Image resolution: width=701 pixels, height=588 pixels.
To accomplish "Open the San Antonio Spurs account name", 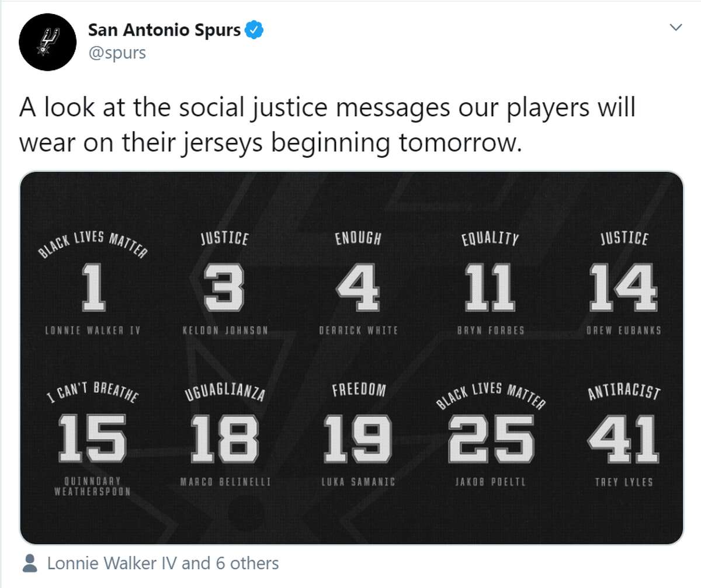I will tap(164, 30).
